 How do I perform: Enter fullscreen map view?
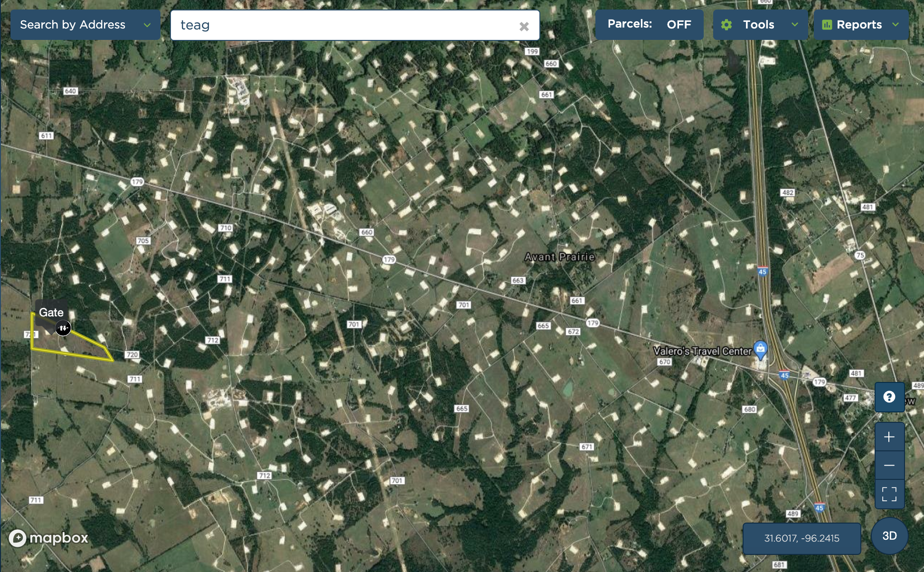(889, 494)
